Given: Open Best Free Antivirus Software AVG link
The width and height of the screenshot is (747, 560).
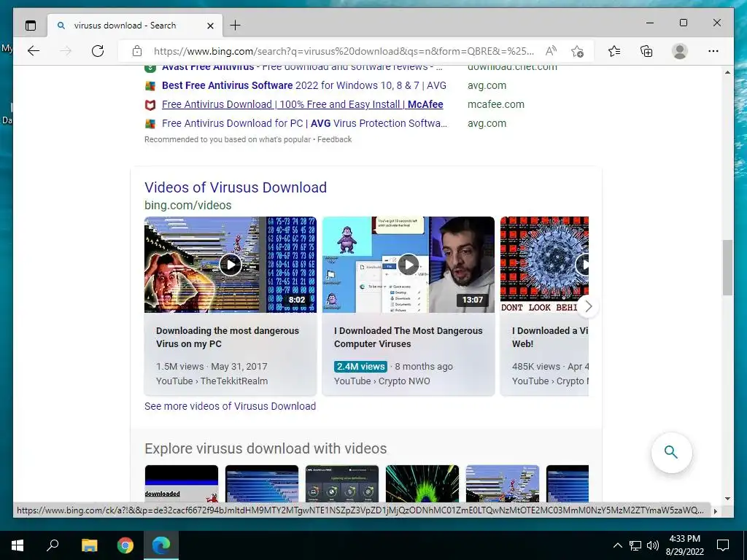Looking at the screenshot, I should coord(304,85).
